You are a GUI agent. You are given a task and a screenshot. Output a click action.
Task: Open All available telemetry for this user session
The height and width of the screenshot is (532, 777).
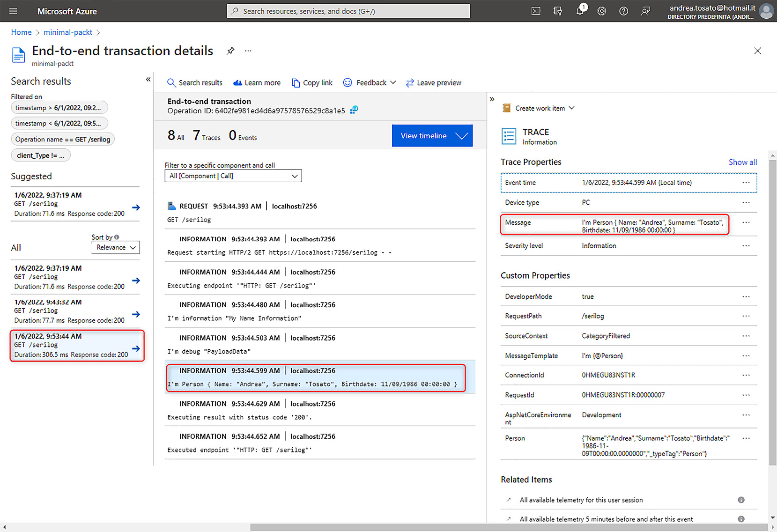point(581,500)
